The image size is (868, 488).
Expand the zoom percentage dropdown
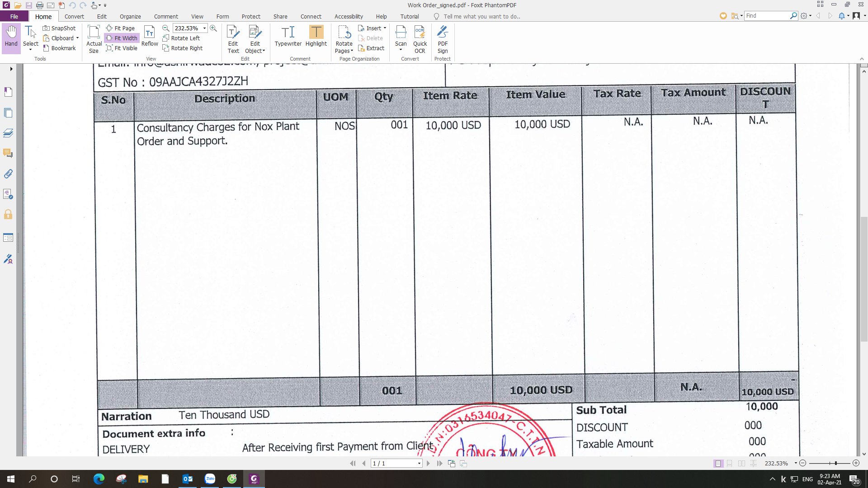coord(204,28)
